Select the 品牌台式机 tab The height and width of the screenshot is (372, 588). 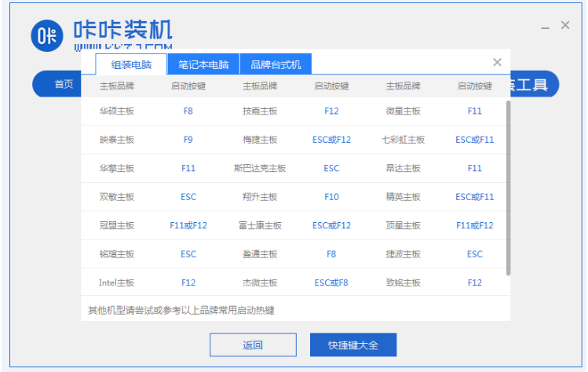click(x=276, y=64)
